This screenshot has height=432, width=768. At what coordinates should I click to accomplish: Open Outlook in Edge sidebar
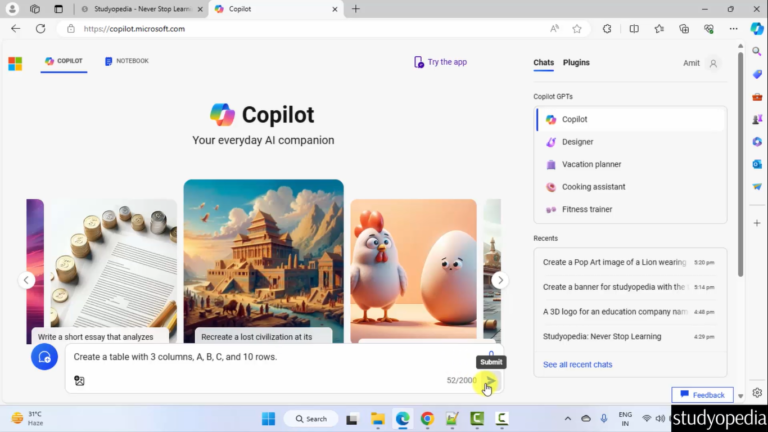coord(757,164)
